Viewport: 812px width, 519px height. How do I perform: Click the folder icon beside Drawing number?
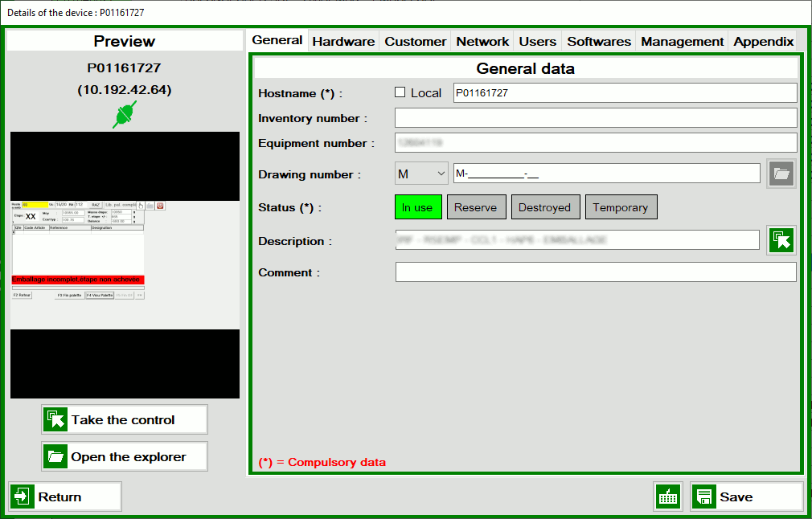781,174
